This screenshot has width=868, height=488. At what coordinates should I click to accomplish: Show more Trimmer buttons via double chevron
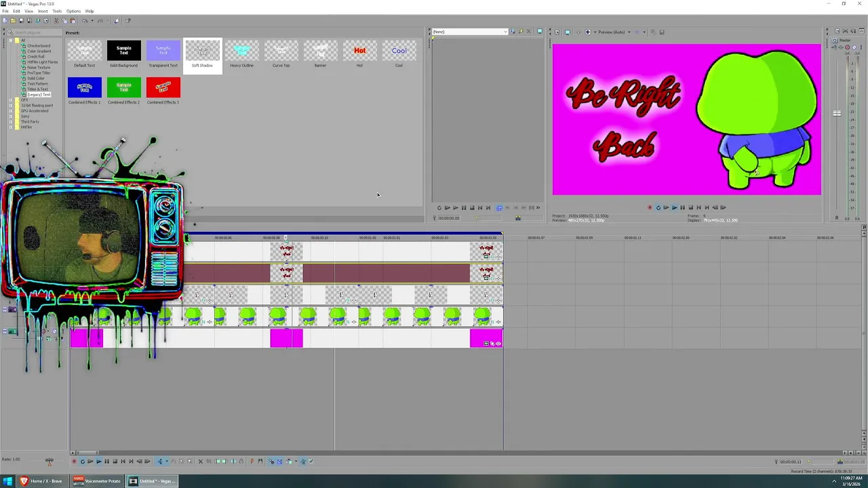click(538, 207)
